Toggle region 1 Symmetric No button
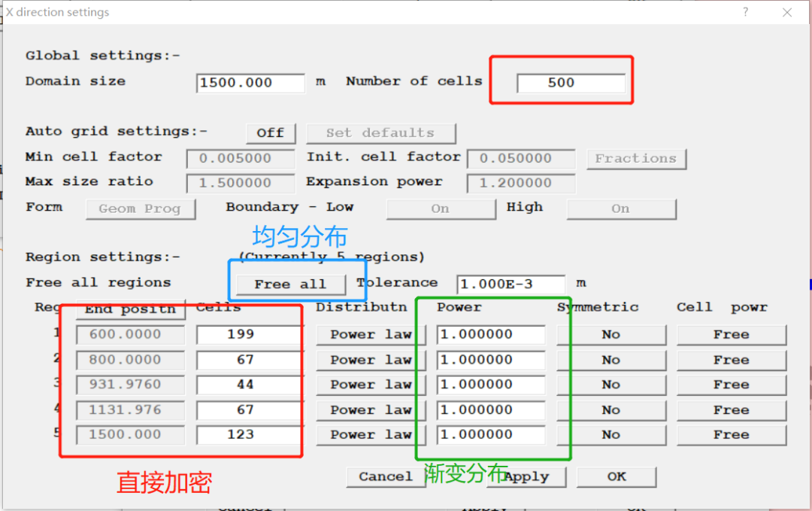The height and width of the screenshot is (511, 812). 611,335
